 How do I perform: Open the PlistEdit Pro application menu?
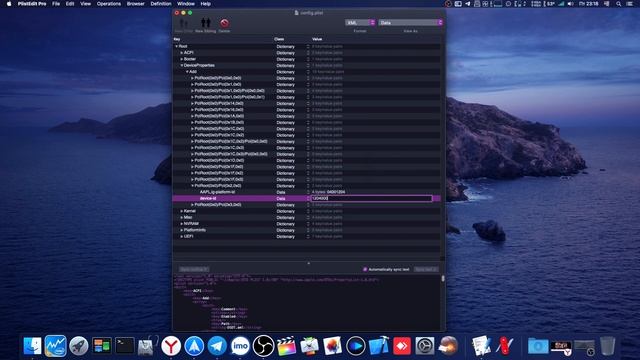[x=32, y=4]
